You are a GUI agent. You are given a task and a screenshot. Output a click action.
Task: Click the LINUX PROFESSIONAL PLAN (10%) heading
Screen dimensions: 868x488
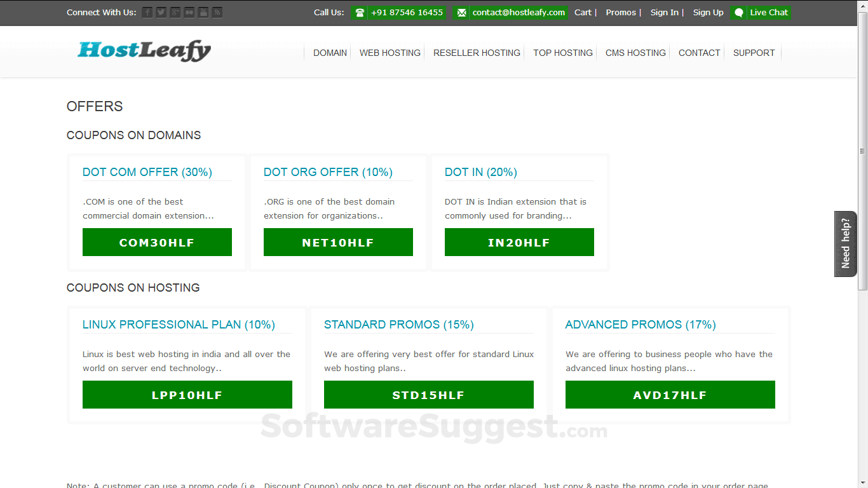(179, 325)
